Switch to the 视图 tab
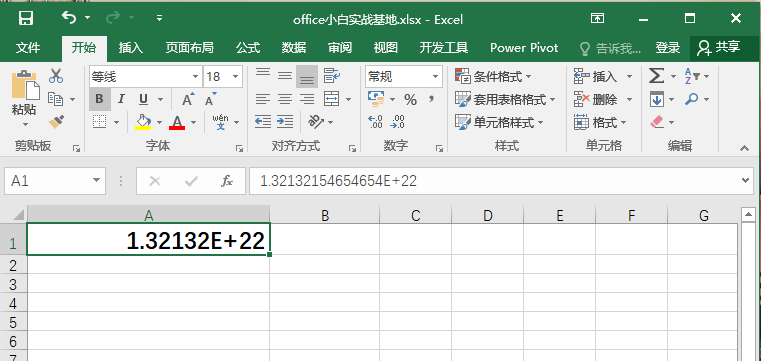This screenshot has width=761, height=361. pos(385,48)
